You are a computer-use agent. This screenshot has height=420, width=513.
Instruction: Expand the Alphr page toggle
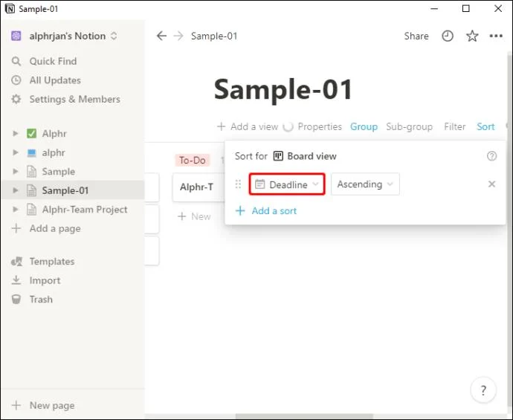point(15,134)
